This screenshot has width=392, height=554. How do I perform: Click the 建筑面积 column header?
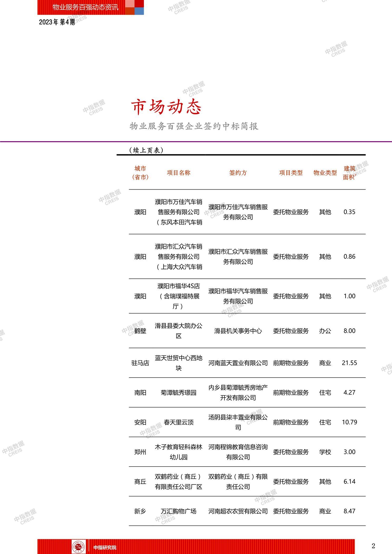349,173
